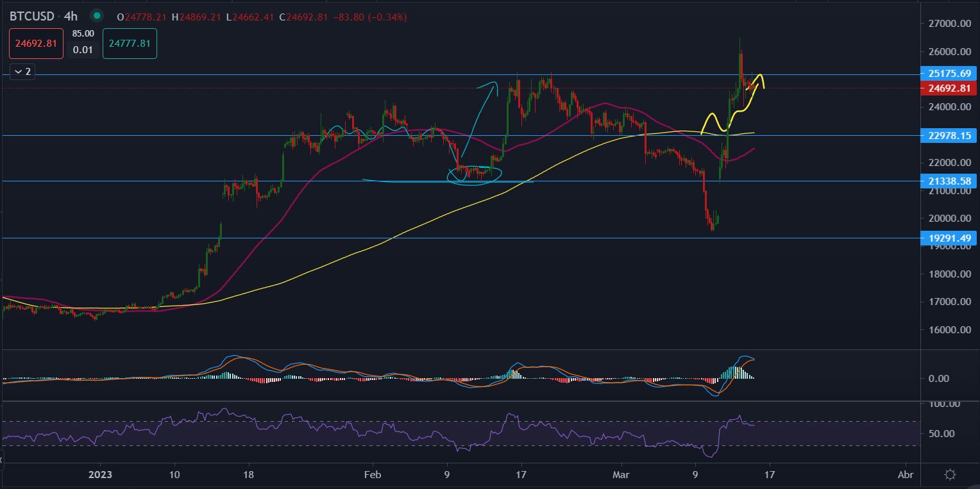Click the red sell price button 24692.81
The image size is (980, 489).
coord(36,44)
